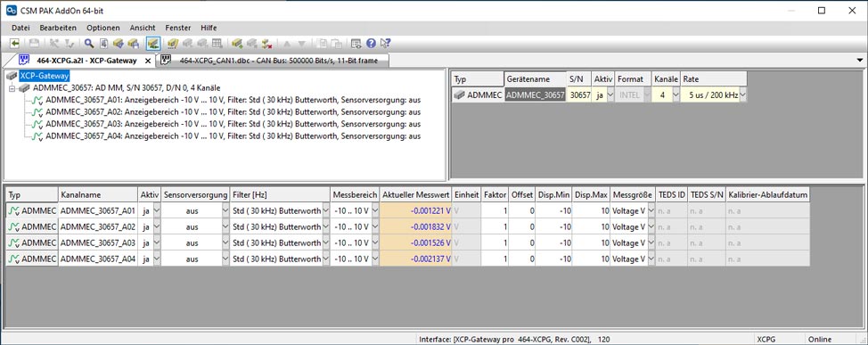Click measured value -0.002137 V
The width and height of the screenshot is (868, 345).
click(x=416, y=259)
